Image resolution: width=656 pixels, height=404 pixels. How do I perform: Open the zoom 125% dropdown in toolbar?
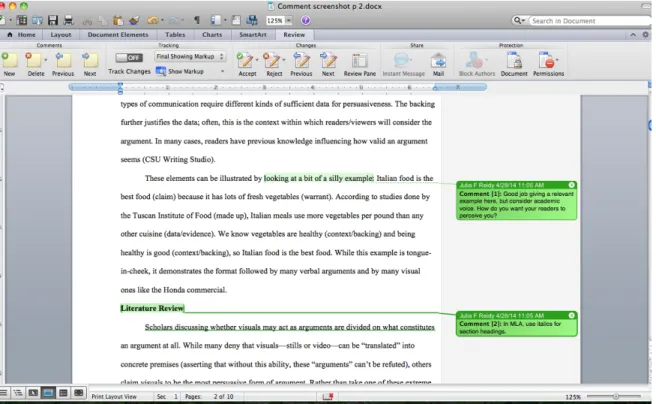tap(289, 20)
